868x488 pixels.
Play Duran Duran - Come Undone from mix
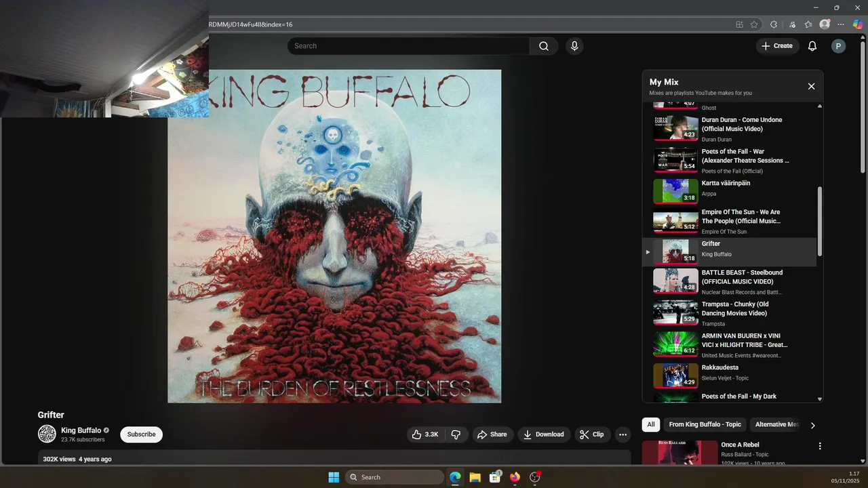point(730,129)
